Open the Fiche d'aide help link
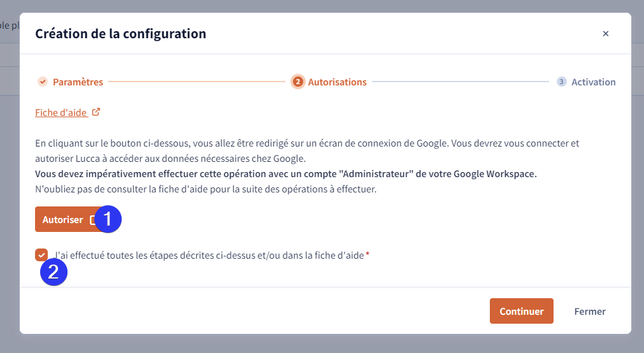Image resolution: width=644 pixels, height=353 pixels. [61, 113]
